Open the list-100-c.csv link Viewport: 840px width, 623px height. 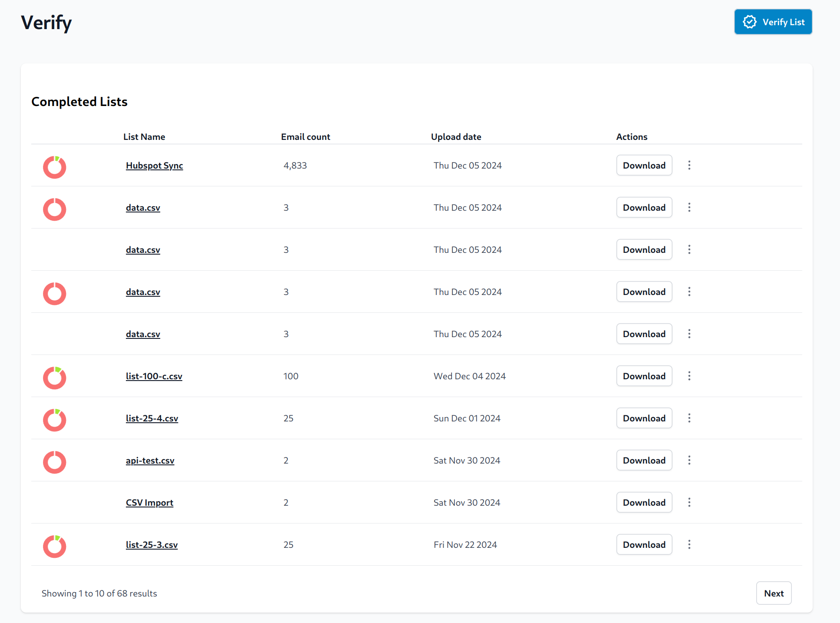pos(154,376)
